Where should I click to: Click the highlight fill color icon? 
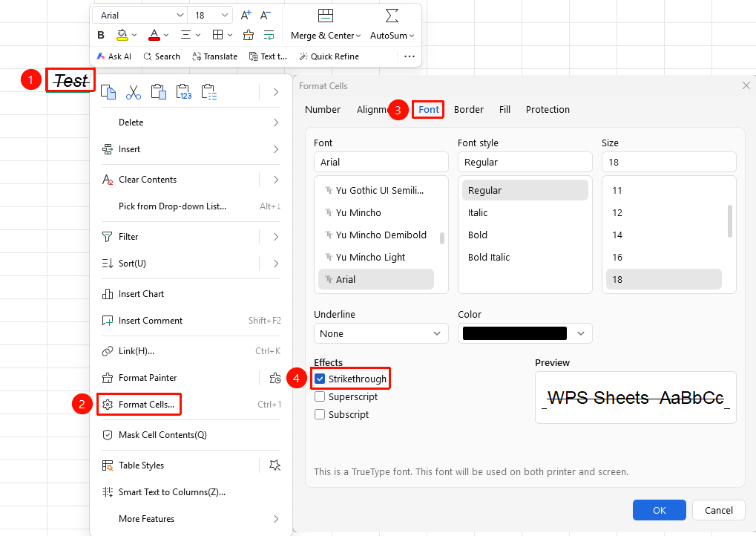pos(122,35)
